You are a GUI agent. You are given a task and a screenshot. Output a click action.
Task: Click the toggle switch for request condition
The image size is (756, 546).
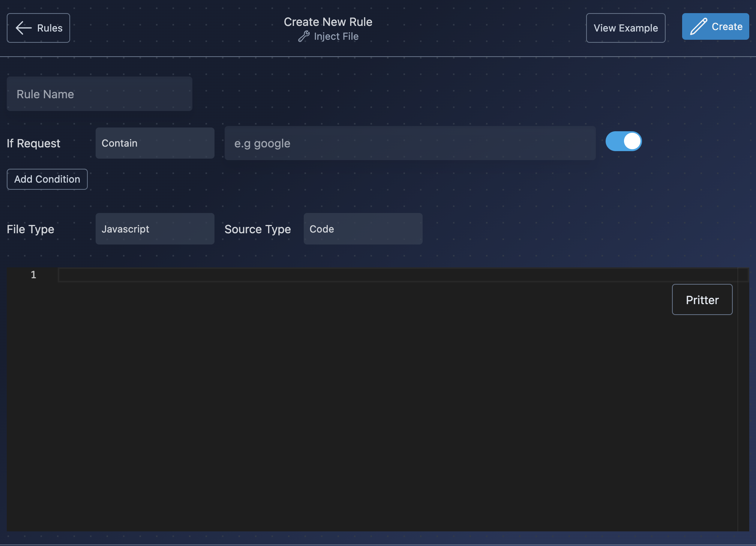(624, 141)
